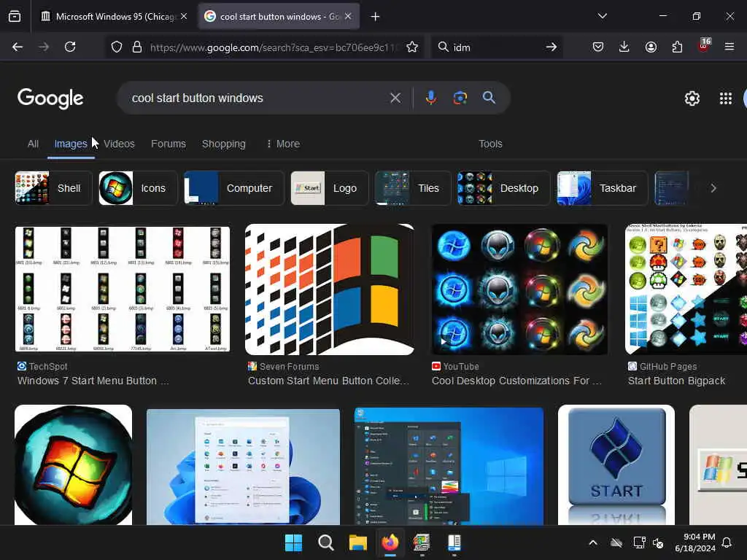Click the idm browser search field
The width and height of the screenshot is (747, 560).
(495, 47)
